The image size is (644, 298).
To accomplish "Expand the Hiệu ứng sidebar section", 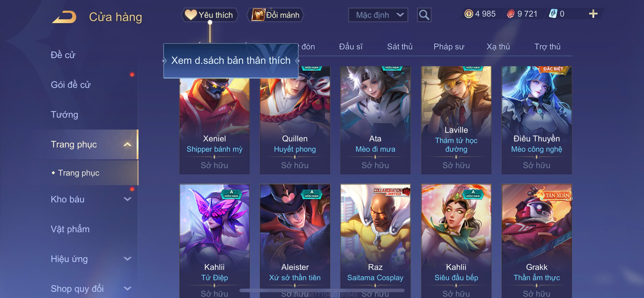I will pos(127,259).
